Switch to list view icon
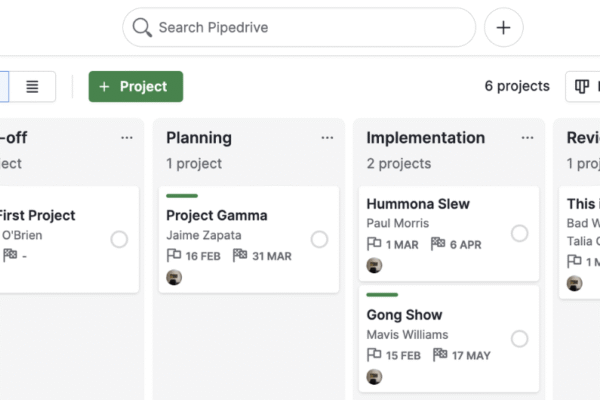 pos(32,87)
